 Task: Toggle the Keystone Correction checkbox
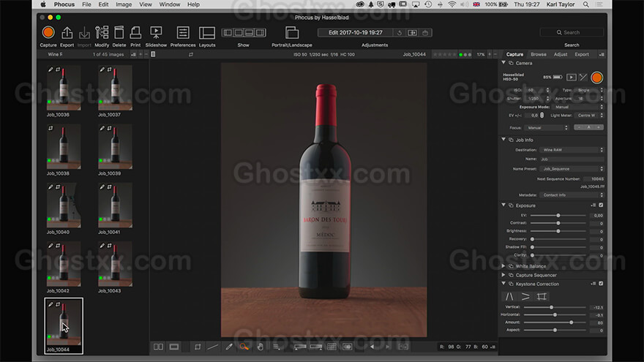click(601, 284)
